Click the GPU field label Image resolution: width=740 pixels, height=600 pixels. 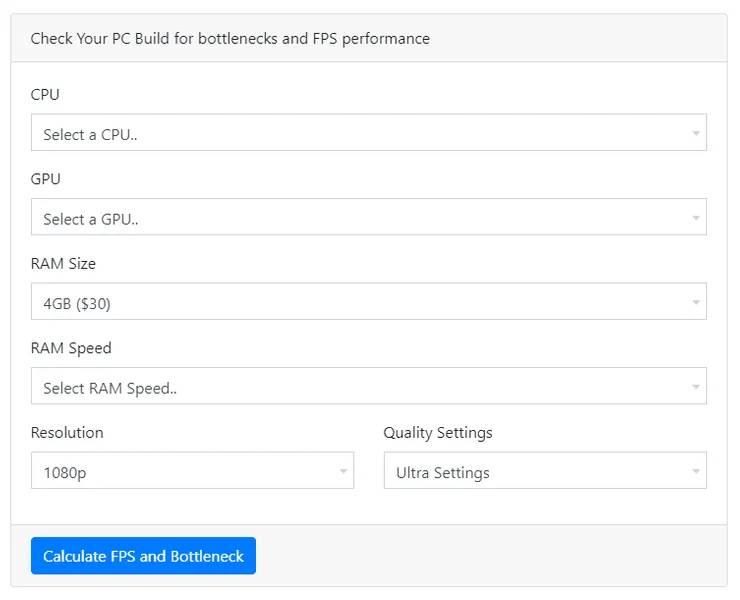[45, 179]
